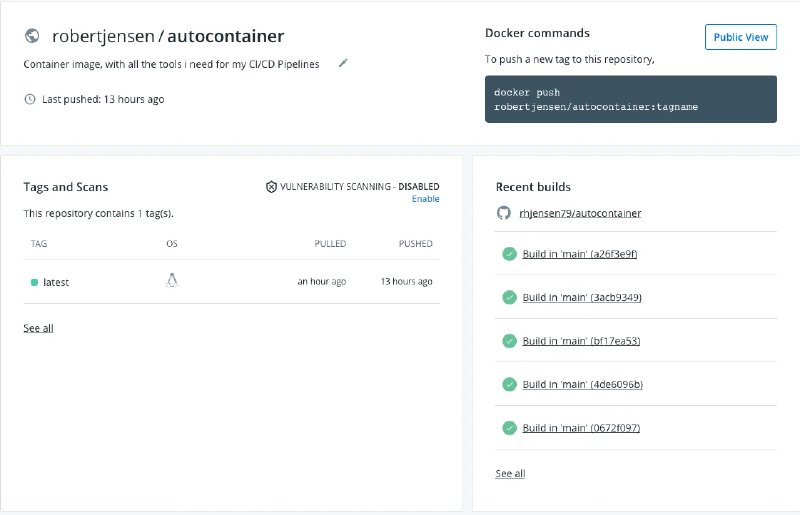Click green checkmark for build a26f3e9f

coord(509,254)
